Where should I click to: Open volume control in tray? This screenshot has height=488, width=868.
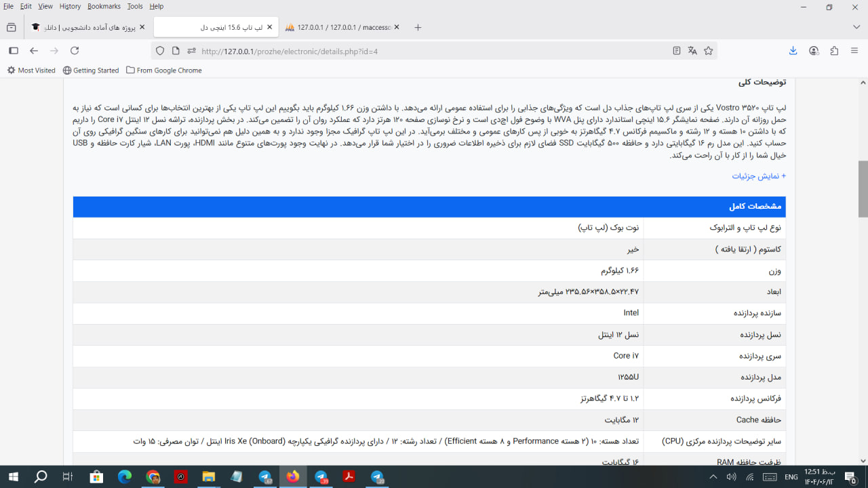[x=731, y=476]
